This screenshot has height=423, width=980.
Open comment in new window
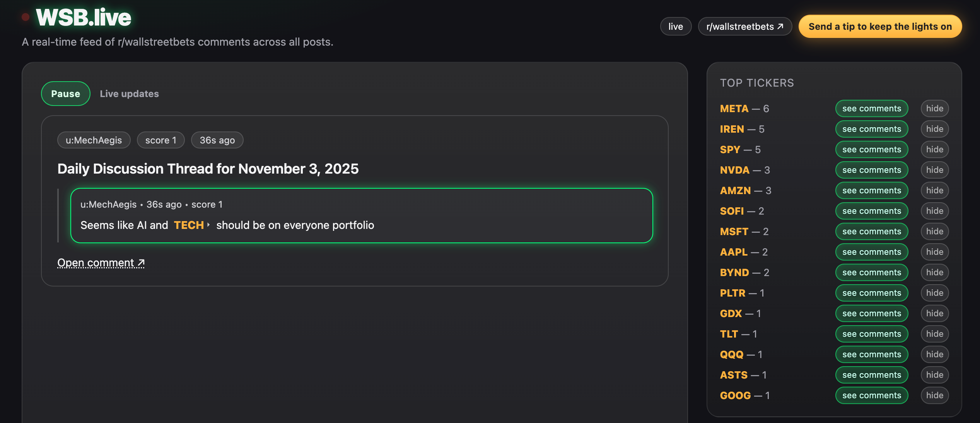tap(101, 263)
